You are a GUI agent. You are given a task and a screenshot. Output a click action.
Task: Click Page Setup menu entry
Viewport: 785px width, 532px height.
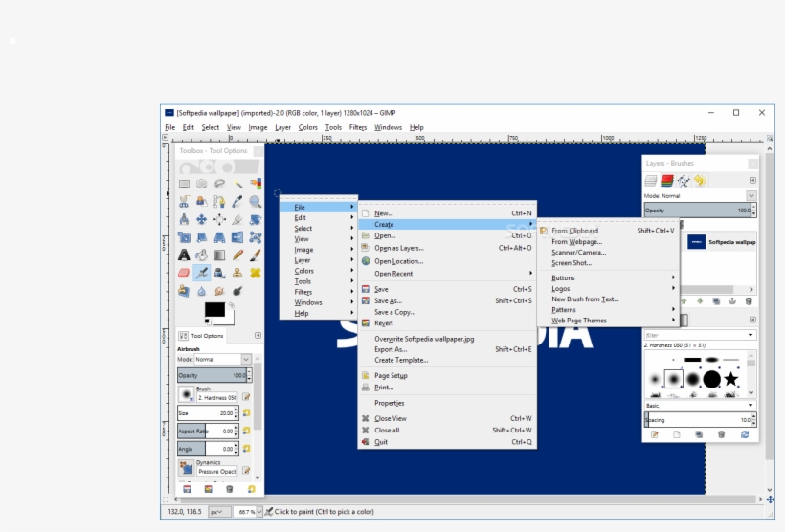[448, 375]
